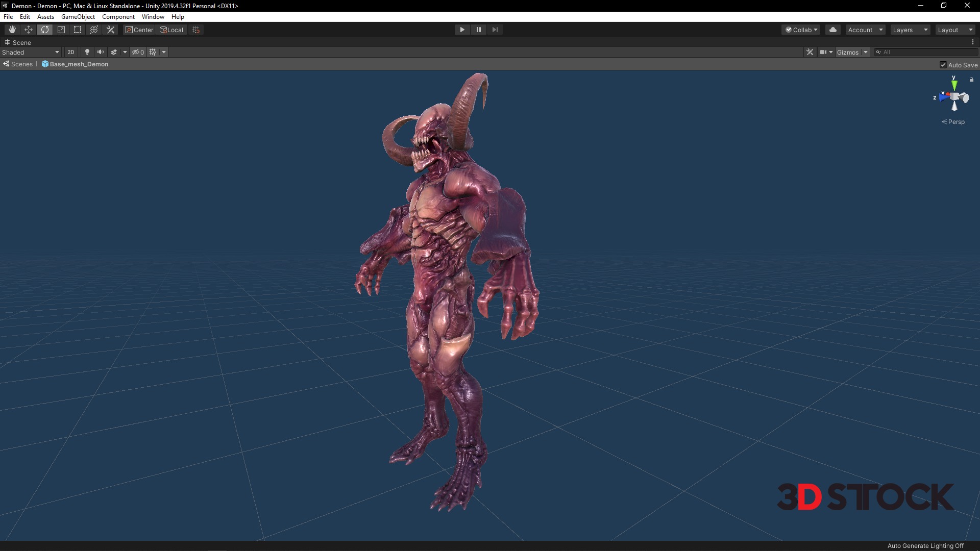Toggle scene lighting bulb
This screenshot has height=551, width=980.
point(87,52)
